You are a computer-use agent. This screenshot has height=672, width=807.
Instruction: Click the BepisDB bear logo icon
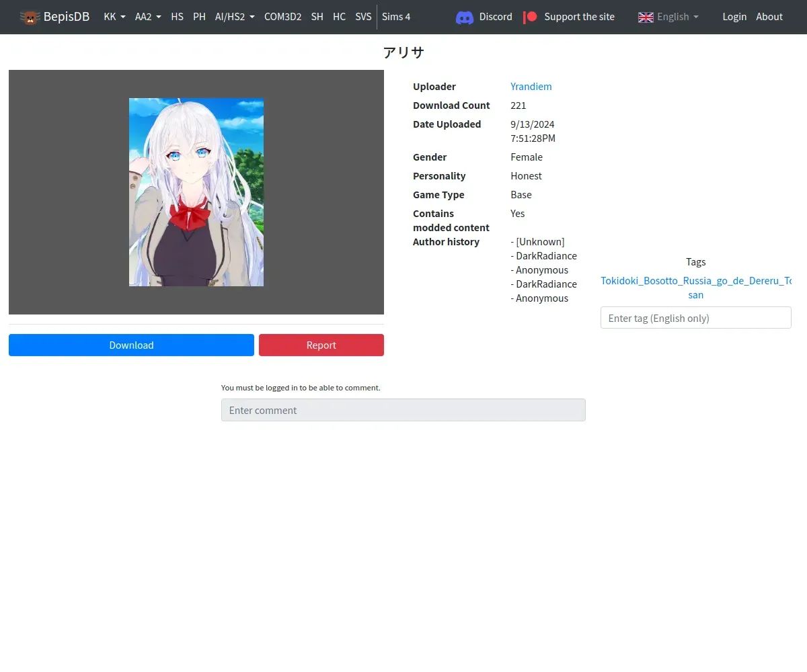[x=30, y=17]
